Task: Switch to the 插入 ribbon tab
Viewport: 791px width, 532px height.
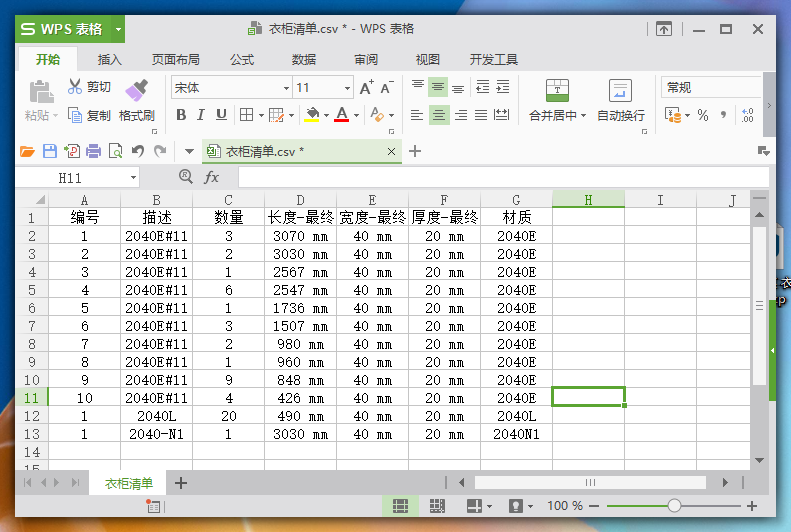Action: 109,59
